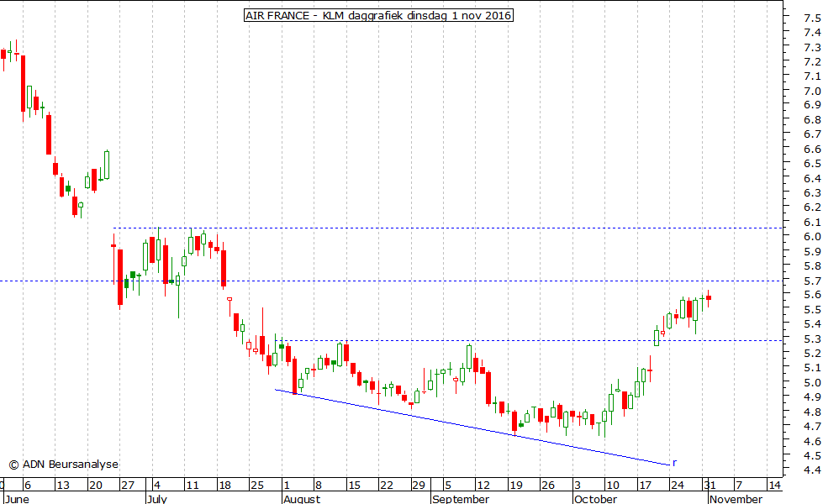
Task: Select the July month label
Action: coord(157,499)
